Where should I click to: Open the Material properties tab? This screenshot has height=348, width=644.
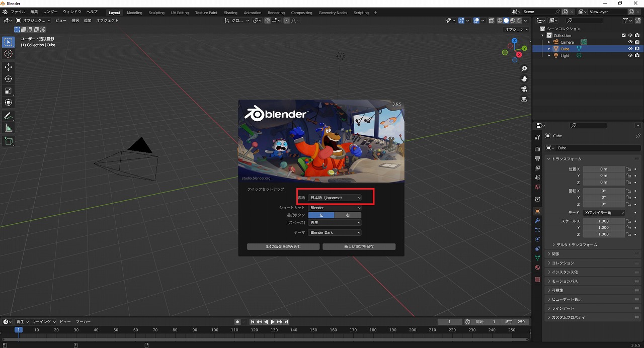537,268
